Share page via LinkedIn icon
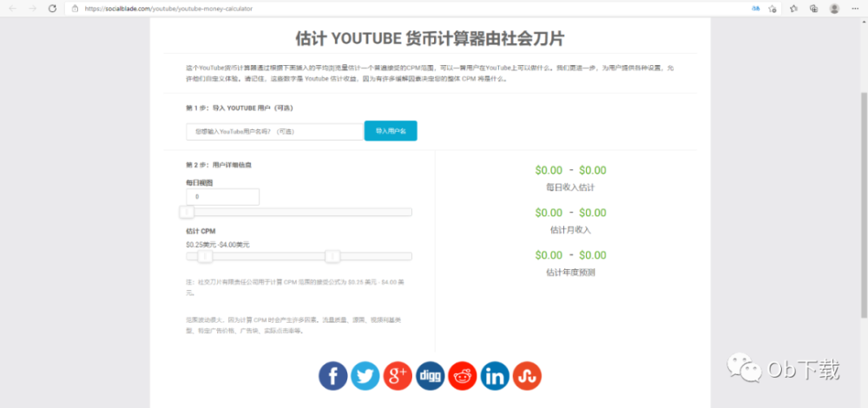Image resolution: width=868 pixels, height=408 pixels. (495, 376)
